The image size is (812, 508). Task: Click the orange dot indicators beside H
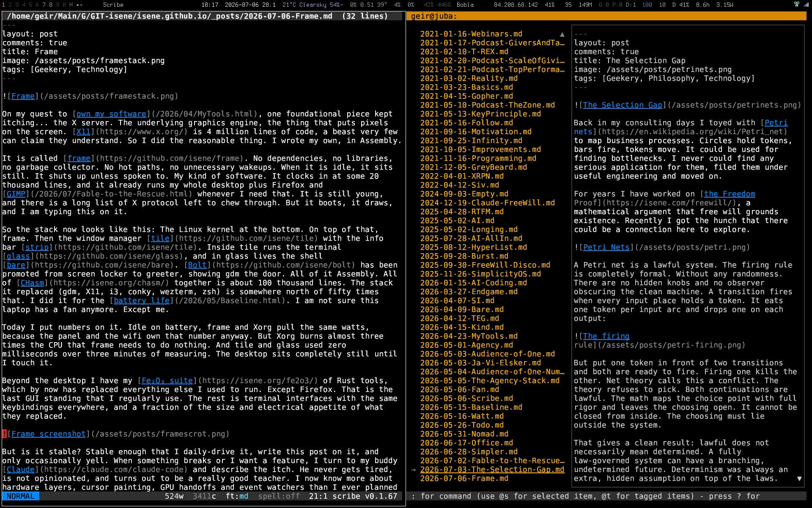80,5
